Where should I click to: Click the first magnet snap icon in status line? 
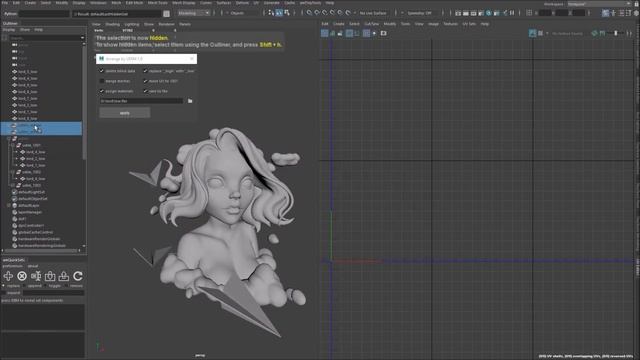pyautogui.click(x=309, y=13)
